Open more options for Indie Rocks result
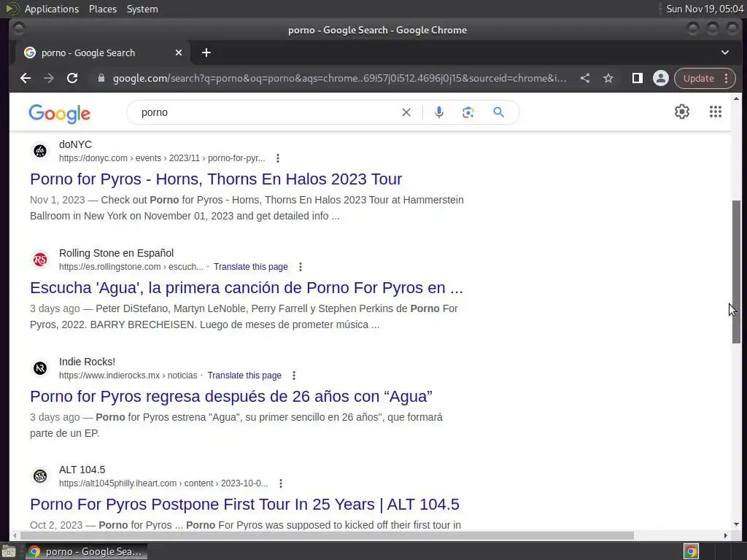The image size is (747, 560). (294, 376)
